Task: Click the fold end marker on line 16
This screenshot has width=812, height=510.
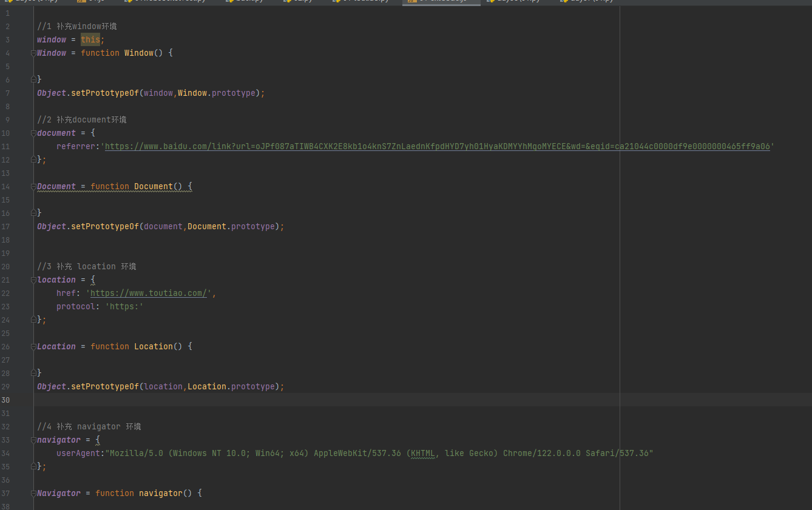Action: pyautogui.click(x=34, y=213)
